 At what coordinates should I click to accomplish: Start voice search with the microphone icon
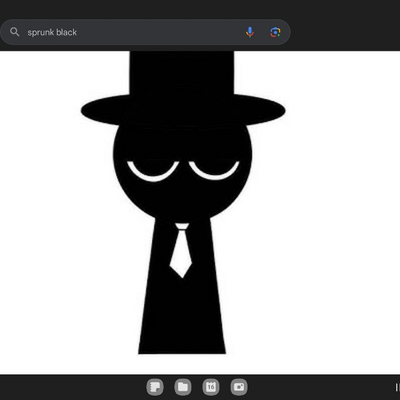[250, 32]
